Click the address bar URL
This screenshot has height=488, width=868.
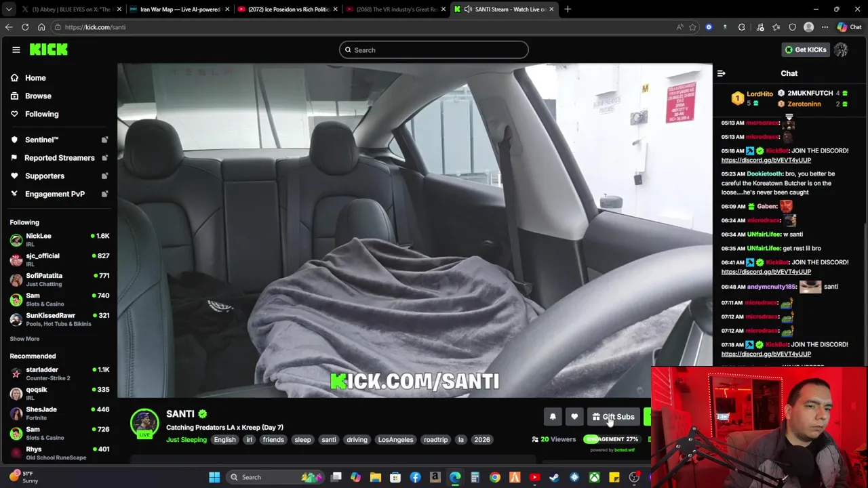[x=96, y=27]
